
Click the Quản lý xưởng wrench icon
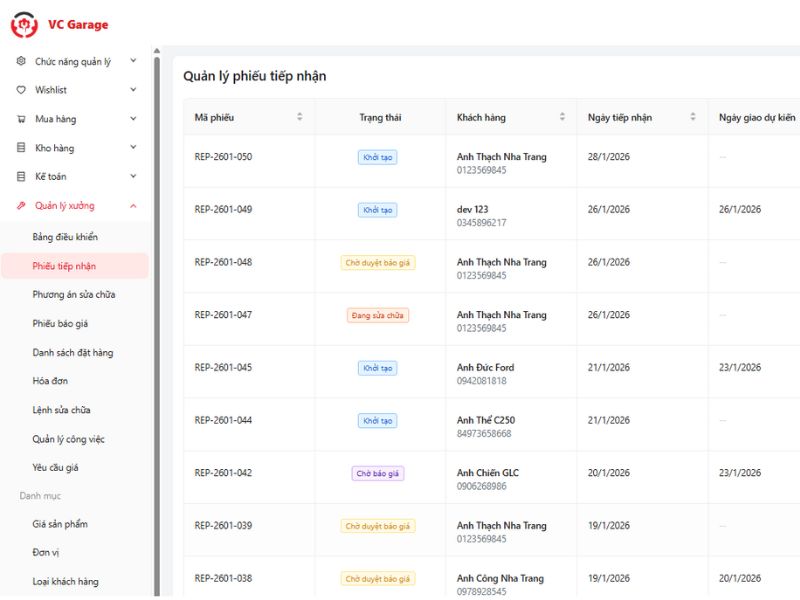(21, 206)
